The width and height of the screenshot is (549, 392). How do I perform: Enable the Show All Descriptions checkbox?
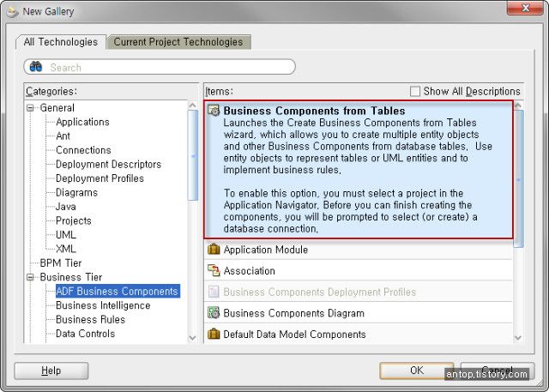415,91
